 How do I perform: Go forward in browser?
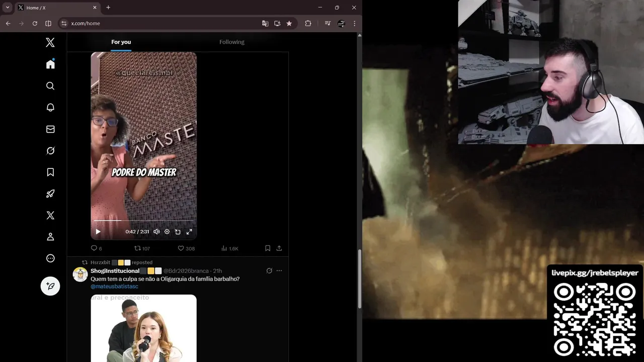coord(21,23)
